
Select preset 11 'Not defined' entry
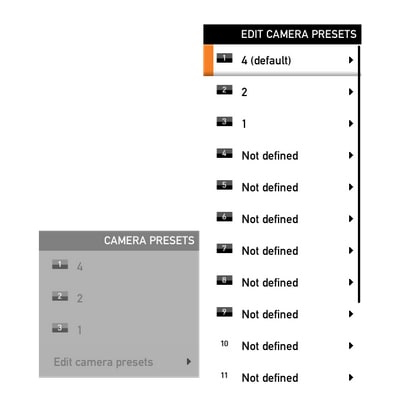282,378
